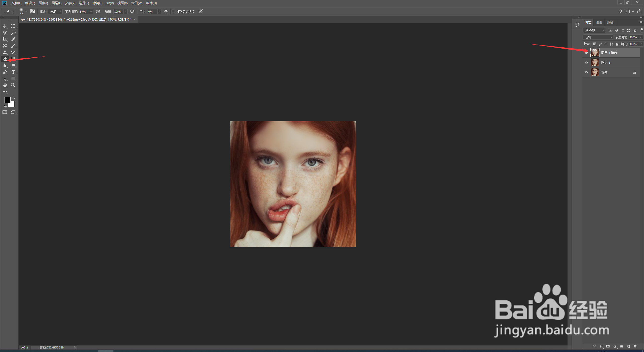Click the 流量 percentage input field
The image size is (644, 352).
(x=118, y=12)
